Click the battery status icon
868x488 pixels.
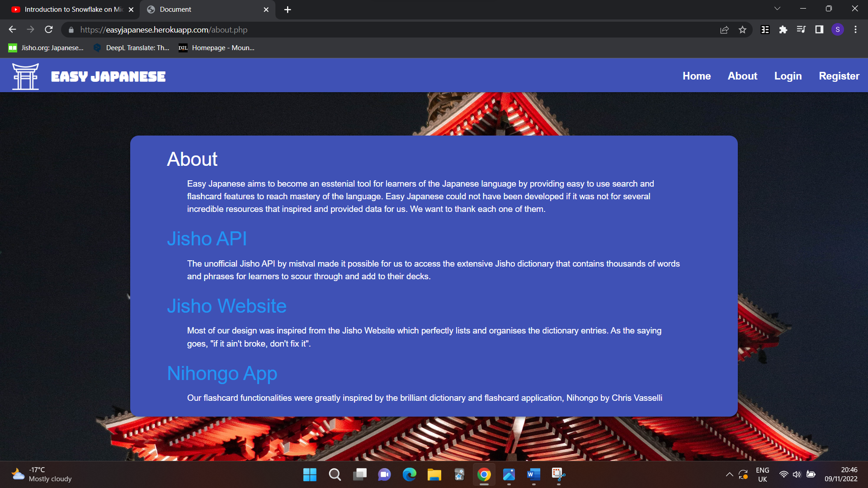(811, 474)
